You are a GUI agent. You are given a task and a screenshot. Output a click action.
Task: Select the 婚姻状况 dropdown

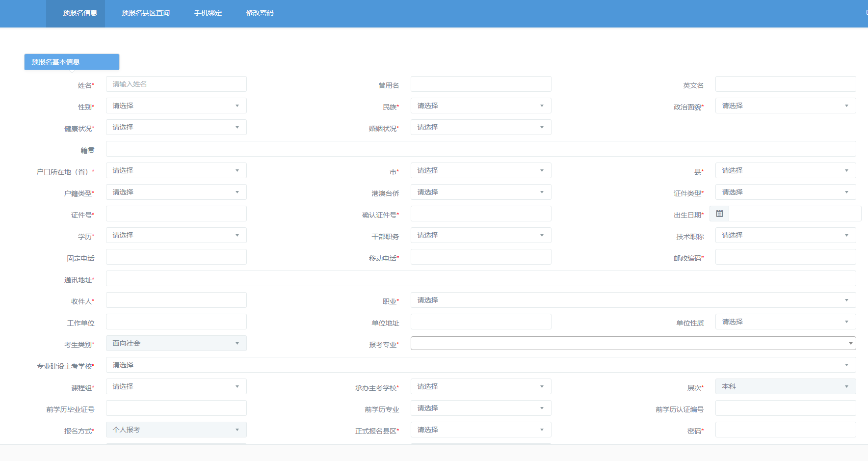[x=480, y=127]
